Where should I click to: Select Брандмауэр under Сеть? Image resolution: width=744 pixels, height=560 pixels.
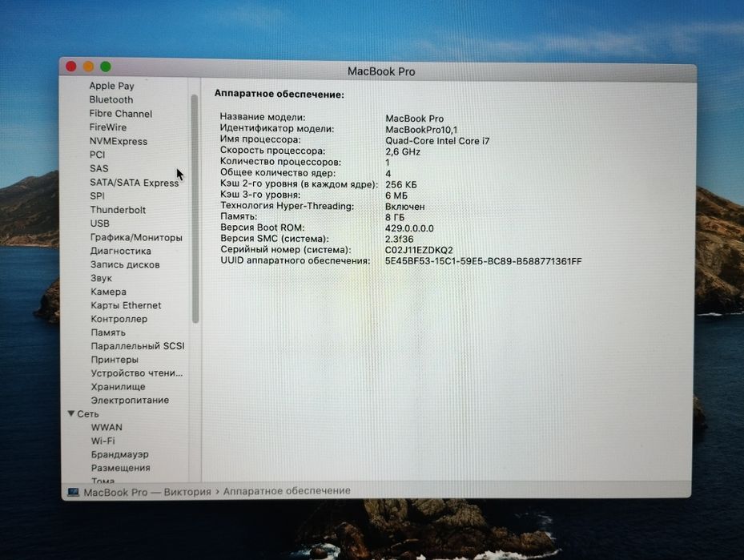click(x=119, y=454)
